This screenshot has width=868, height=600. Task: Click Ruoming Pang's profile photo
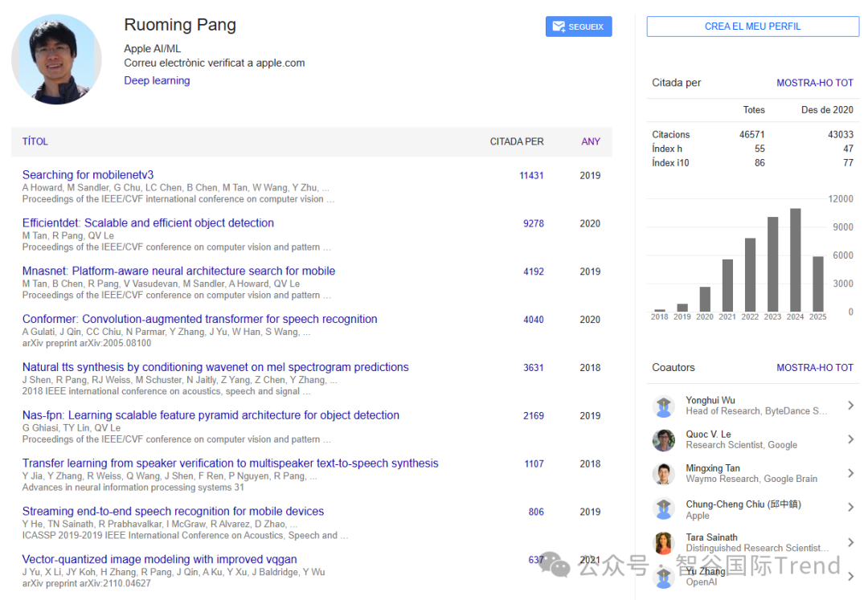(x=56, y=59)
